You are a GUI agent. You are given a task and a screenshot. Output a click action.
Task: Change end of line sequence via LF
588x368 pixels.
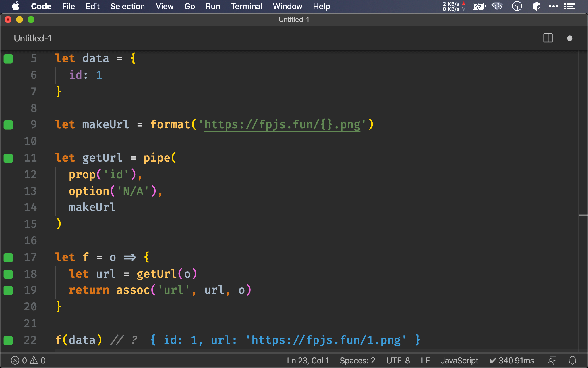[425, 361]
